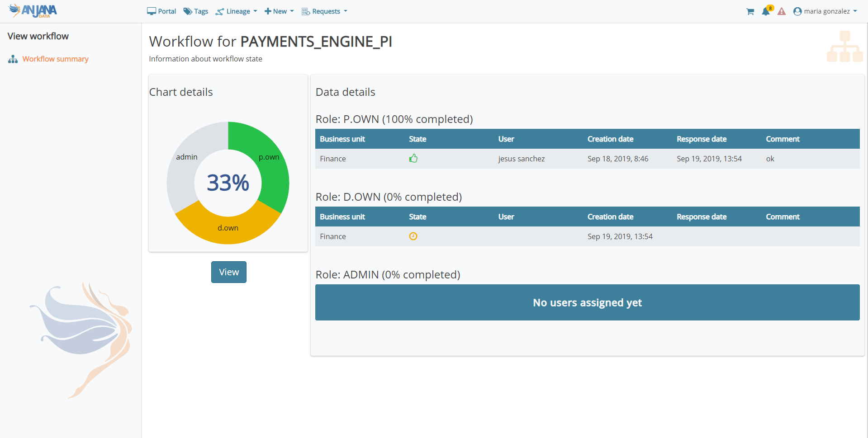Click the Anjana Data logo
Viewport: 868px width, 438px height.
tap(33, 11)
